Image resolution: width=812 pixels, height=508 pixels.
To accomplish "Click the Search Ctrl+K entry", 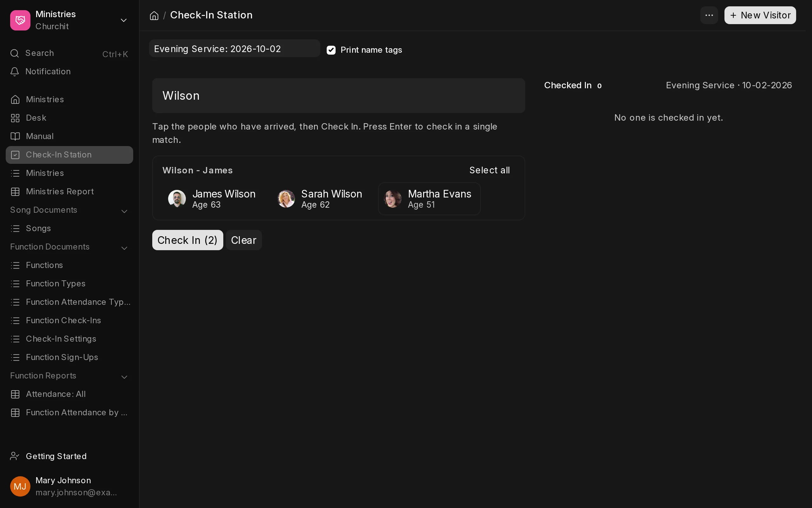I will pos(69,53).
